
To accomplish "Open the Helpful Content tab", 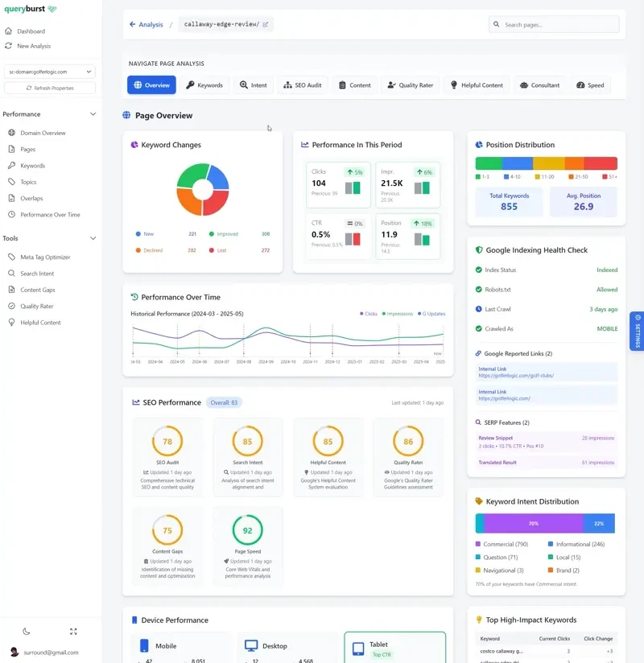I will [477, 85].
